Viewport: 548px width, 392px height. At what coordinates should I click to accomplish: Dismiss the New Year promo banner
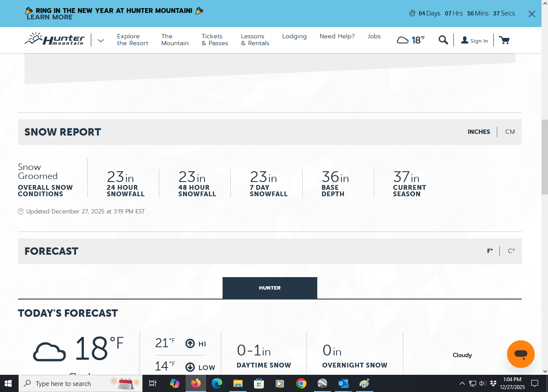tap(532, 14)
